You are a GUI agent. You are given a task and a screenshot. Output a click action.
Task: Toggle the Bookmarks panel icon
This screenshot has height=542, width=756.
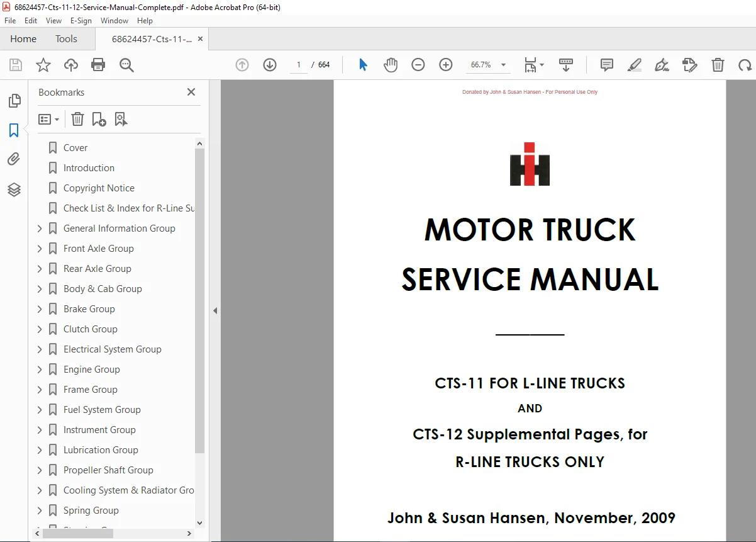point(14,130)
